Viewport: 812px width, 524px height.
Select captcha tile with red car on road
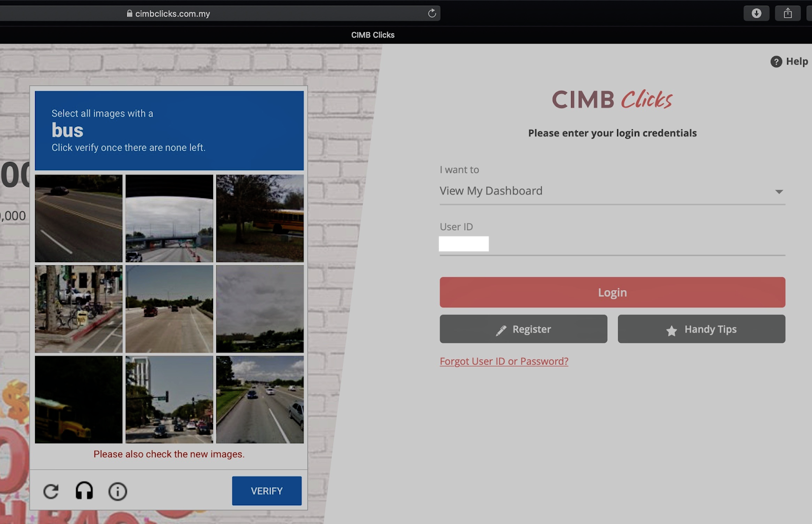coord(170,309)
